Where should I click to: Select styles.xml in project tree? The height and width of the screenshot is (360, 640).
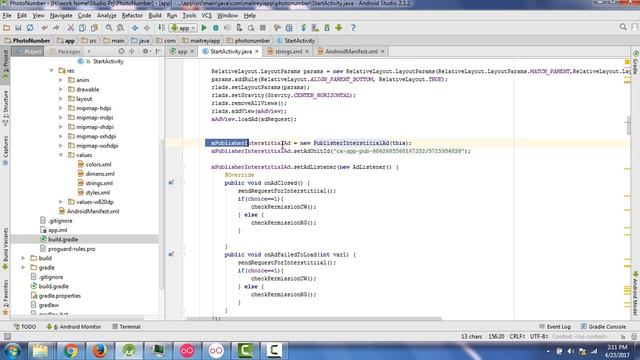93,193
